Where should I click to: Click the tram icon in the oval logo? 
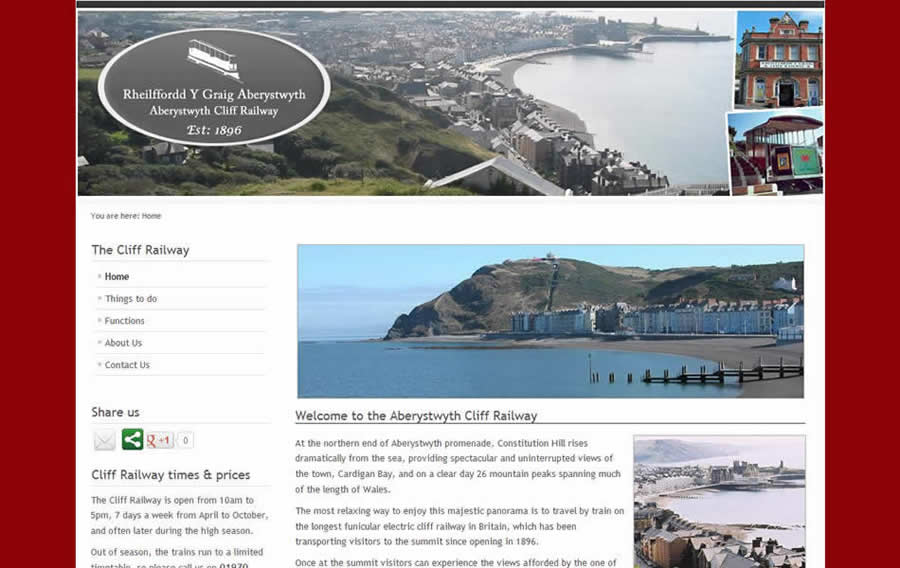point(213,59)
